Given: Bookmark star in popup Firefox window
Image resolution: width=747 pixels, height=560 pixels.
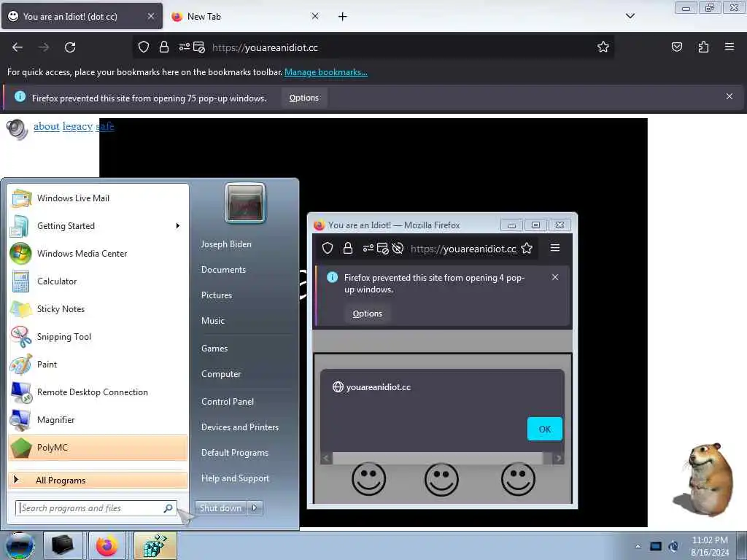Looking at the screenshot, I should click(x=527, y=248).
